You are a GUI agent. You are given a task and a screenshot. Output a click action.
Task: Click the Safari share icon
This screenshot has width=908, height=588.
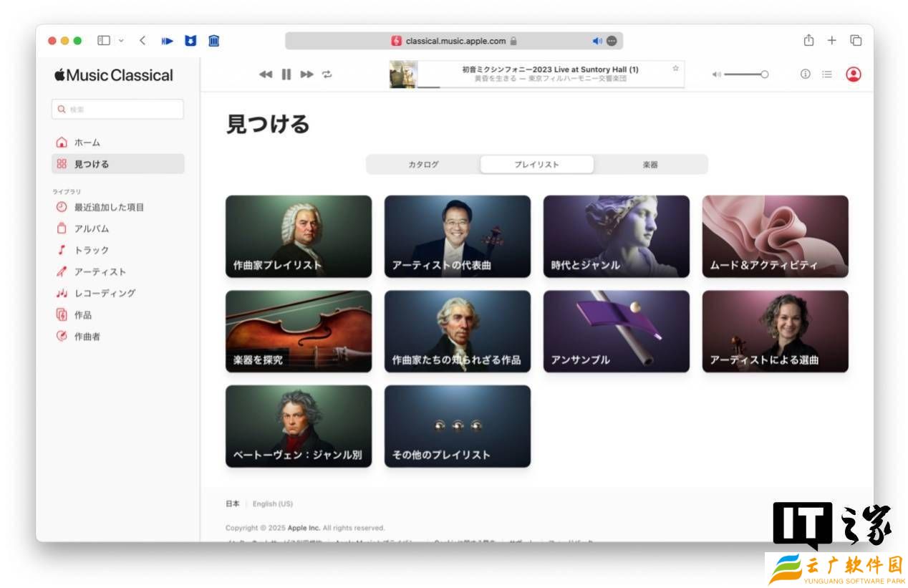pyautogui.click(x=808, y=40)
